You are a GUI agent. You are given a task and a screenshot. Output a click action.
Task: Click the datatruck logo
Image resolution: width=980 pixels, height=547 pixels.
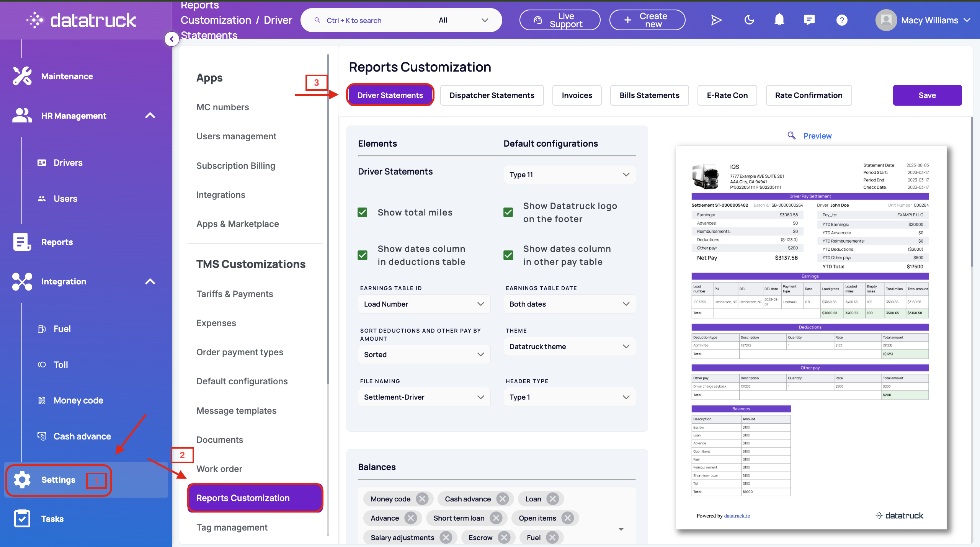coord(81,20)
